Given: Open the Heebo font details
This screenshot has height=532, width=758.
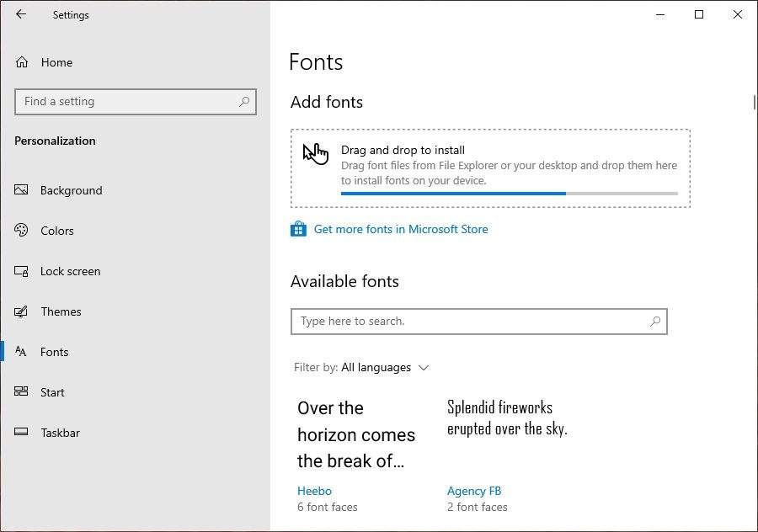Looking at the screenshot, I should 314,491.
